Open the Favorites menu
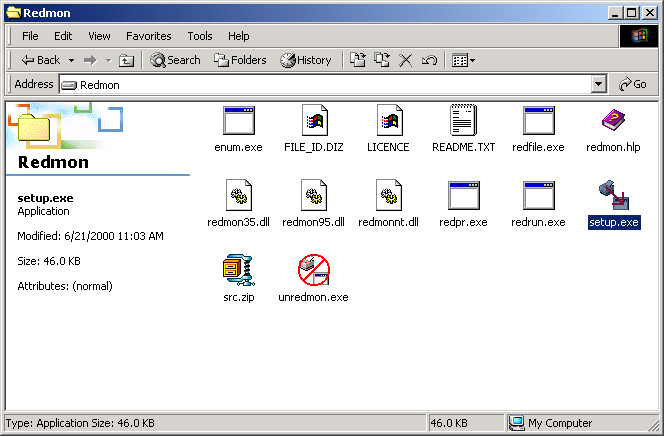The height and width of the screenshot is (436, 664). pyautogui.click(x=149, y=36)
